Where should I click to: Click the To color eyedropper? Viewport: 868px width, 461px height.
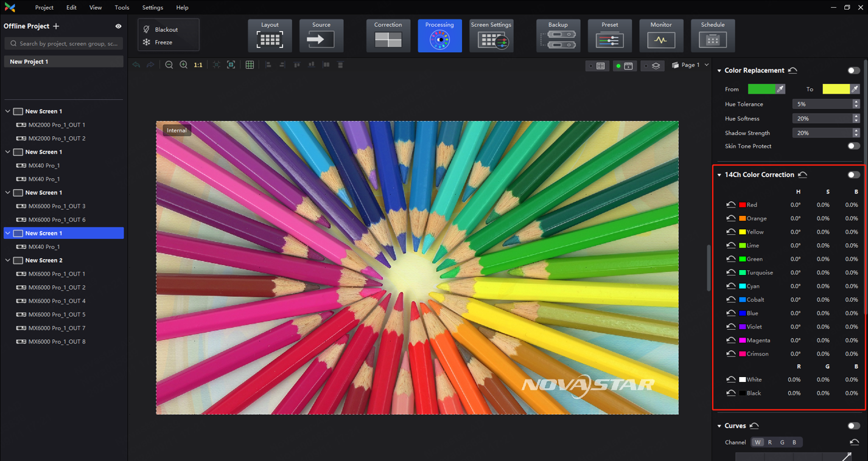tap(855, 89)
